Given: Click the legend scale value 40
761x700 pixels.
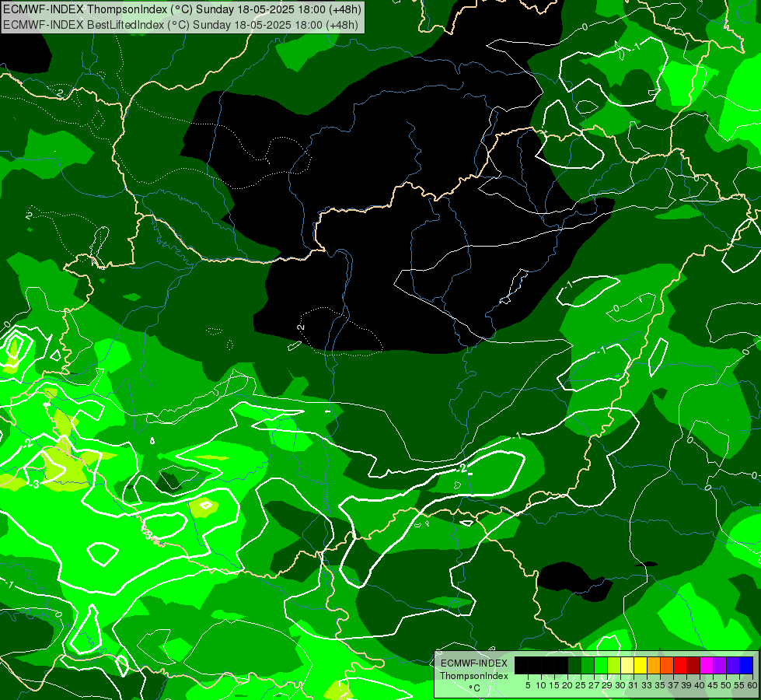Looking at the screenshot, I should pos(700,685).
